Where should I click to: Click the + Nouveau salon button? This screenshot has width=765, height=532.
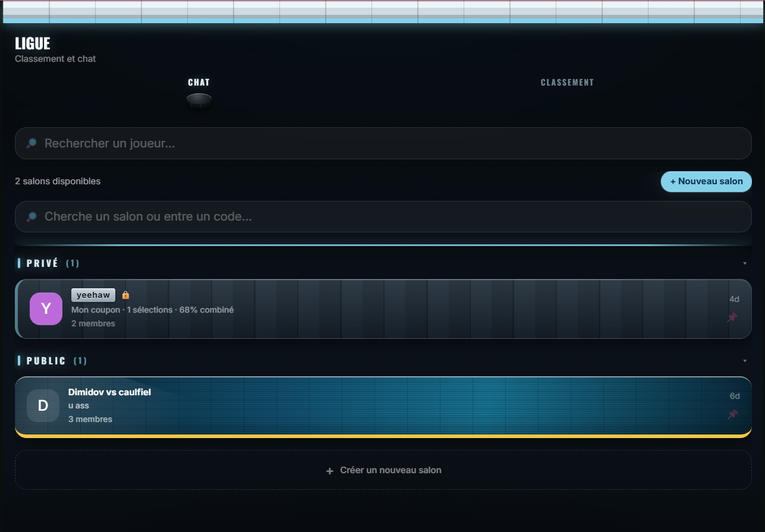706,181
